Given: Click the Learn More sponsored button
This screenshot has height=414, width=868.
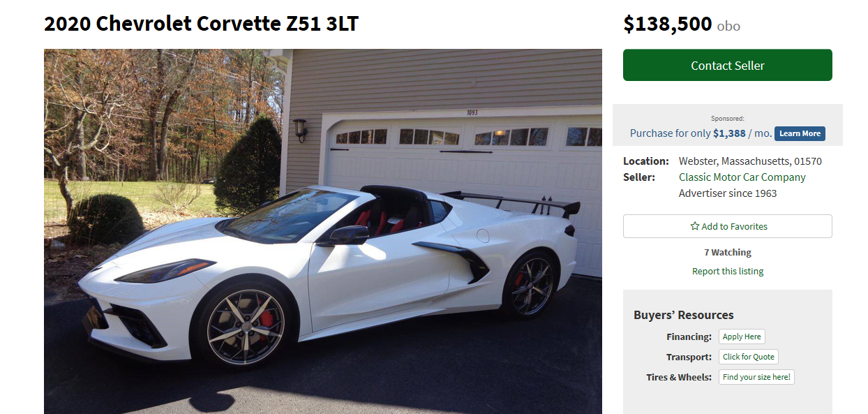Looking at the screenshot, I should (800, 133).
